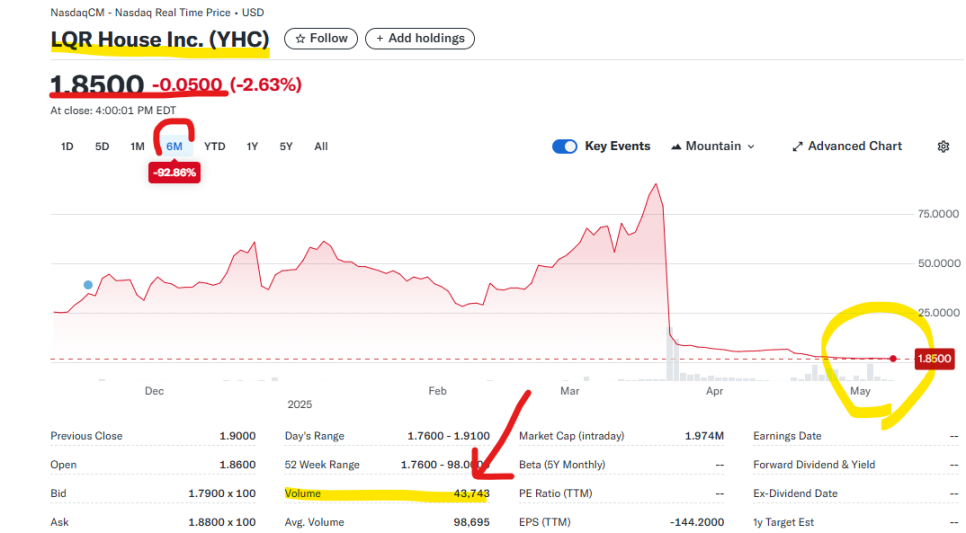The height and width of the screenshot is (533, 966).
Task: Click the blue key event dot on chart
Action: (x=88, y=285)
